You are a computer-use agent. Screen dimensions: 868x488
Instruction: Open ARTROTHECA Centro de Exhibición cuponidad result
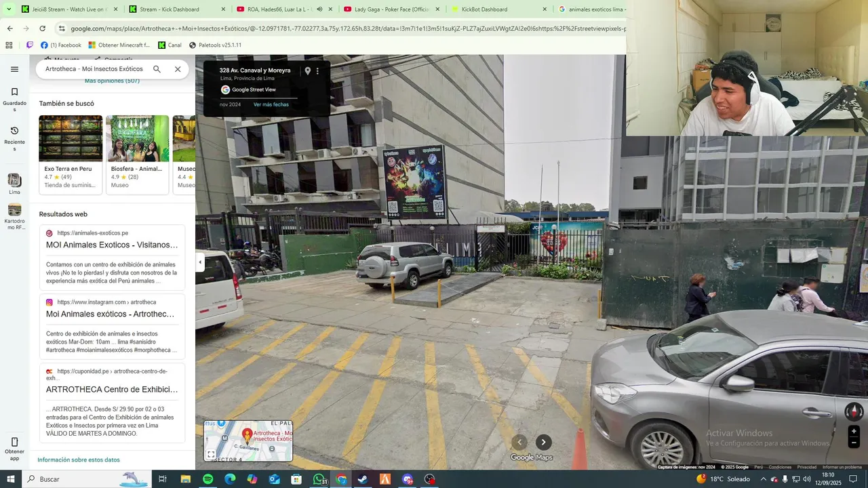click(x=112, y=390)
